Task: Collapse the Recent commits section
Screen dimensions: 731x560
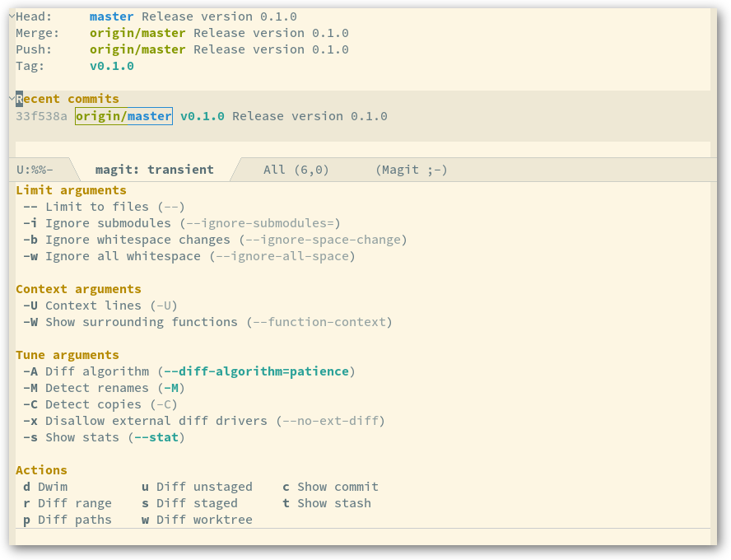Action: tap(12, 99)
